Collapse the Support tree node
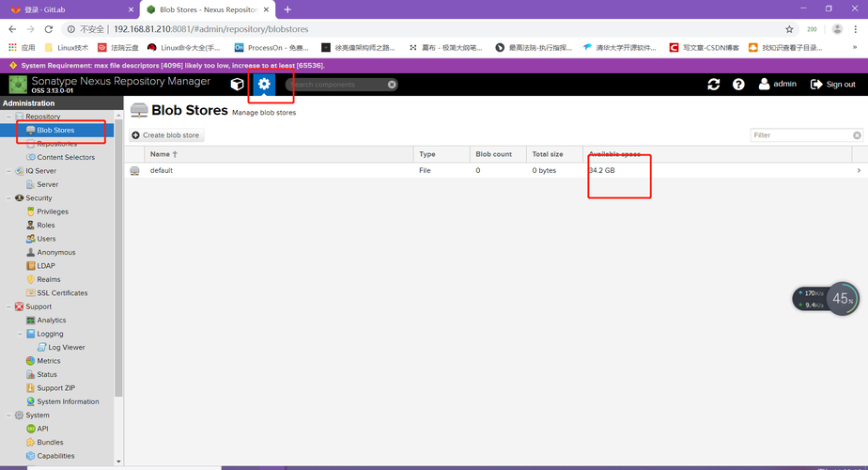868x470 pixels. tap(8, 306)
